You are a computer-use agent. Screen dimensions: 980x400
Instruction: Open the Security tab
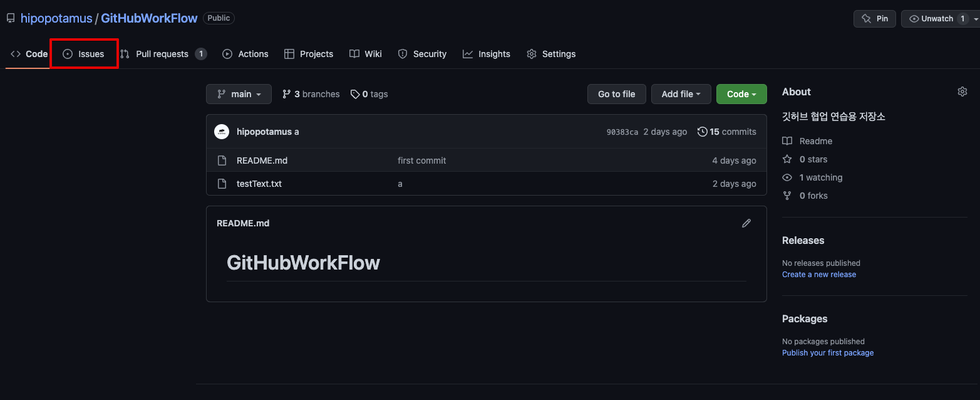coord(423,54)
